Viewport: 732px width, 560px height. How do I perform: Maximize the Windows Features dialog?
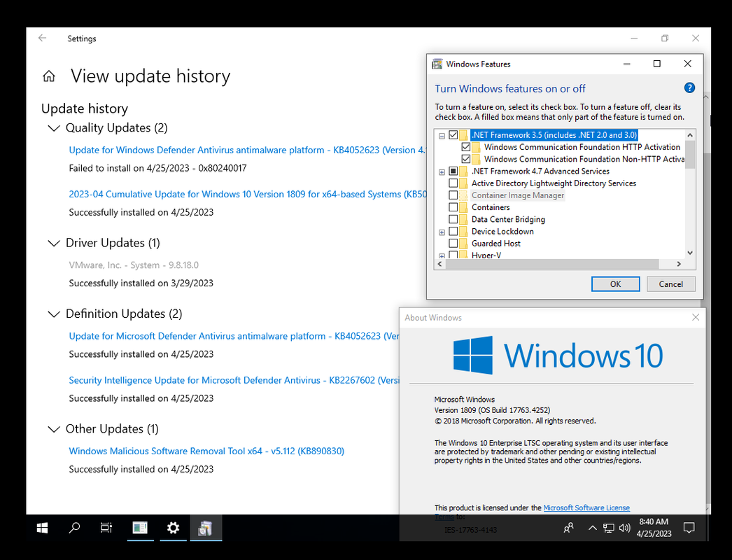click(657, 64)
